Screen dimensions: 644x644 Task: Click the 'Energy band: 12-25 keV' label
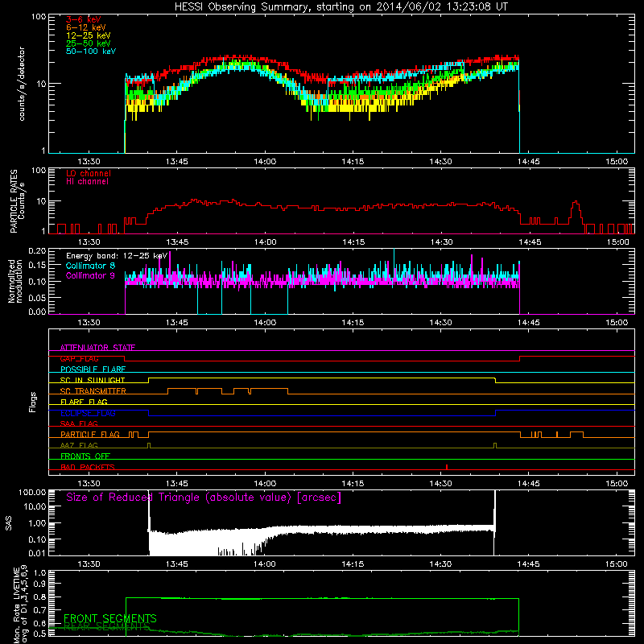point(117,256)
